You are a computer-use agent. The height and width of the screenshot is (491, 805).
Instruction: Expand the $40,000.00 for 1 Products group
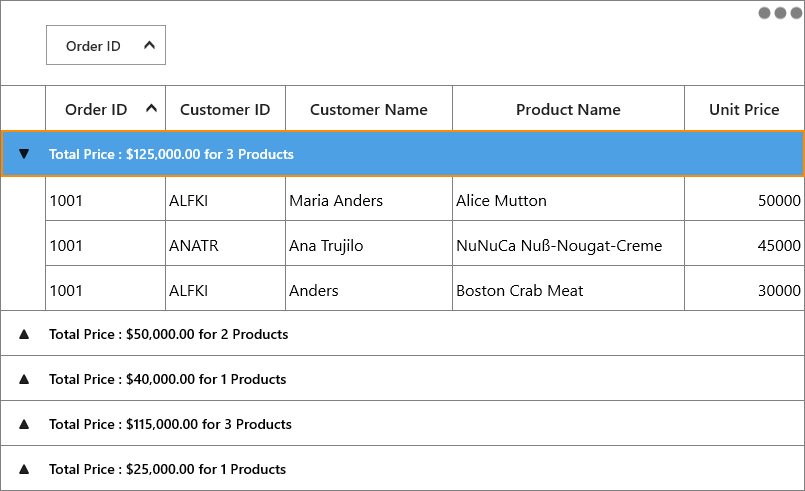coord(24,379)
